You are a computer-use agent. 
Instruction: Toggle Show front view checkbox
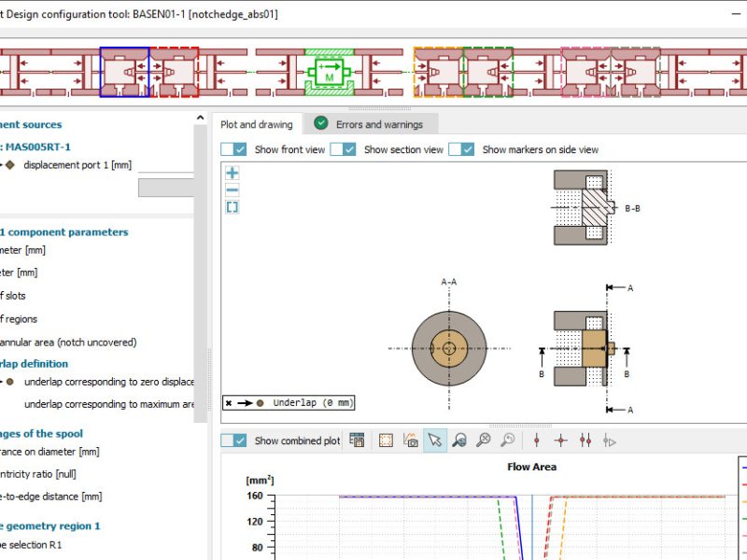(x=234, y=149)
